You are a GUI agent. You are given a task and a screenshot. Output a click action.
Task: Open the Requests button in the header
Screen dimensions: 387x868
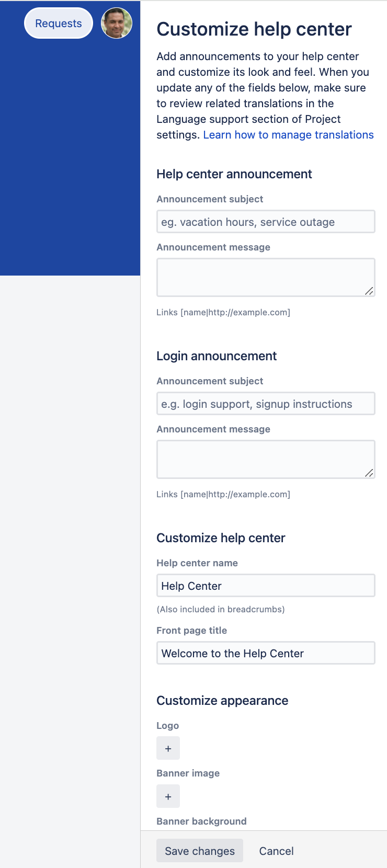[x=59, y=24]
